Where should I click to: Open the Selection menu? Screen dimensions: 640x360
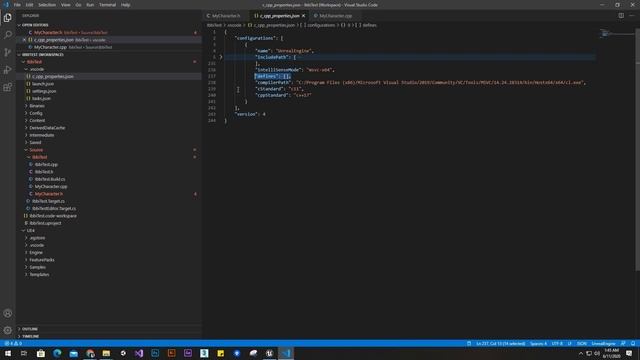47,5
